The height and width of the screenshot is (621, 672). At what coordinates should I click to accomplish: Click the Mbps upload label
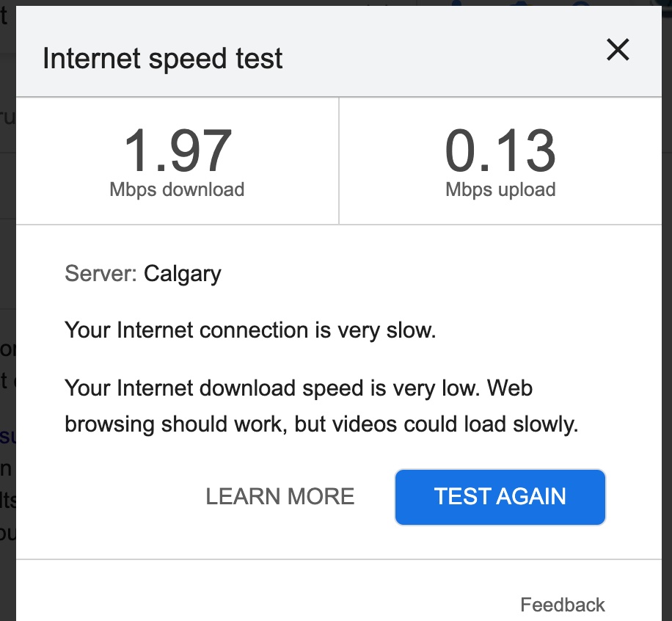tap(500, 189)
